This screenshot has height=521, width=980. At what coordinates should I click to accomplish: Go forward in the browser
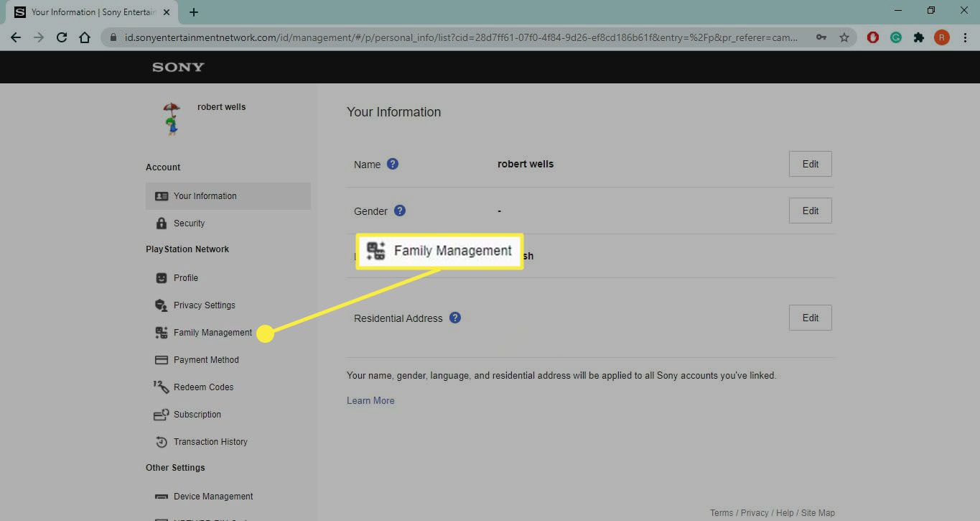(x=39, y=37)
